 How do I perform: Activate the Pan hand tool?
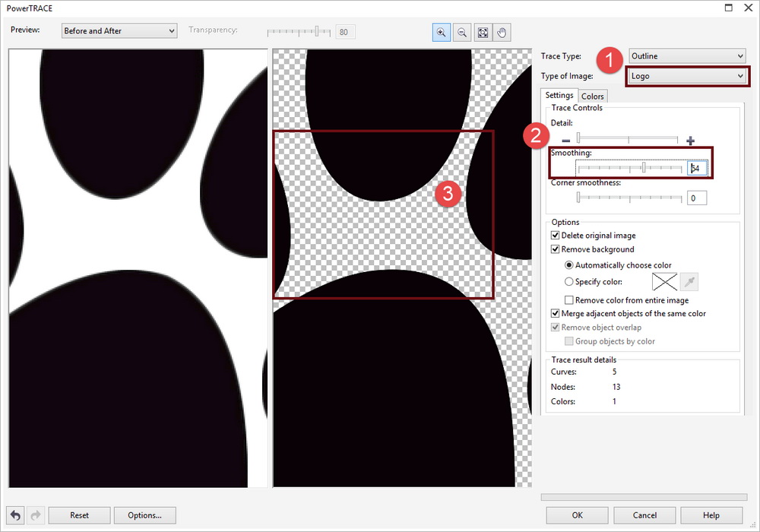(502, 33)
